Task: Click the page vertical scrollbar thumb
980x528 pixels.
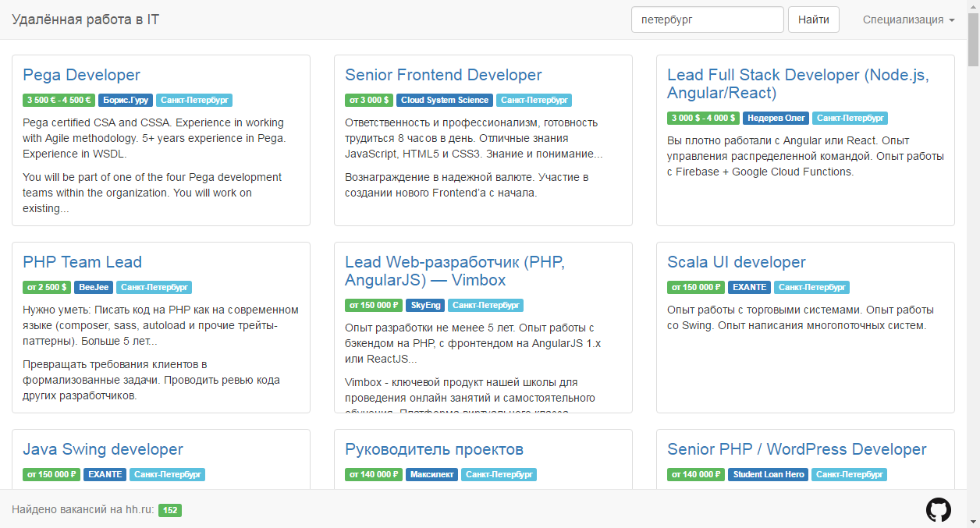Action: (973, 39)
